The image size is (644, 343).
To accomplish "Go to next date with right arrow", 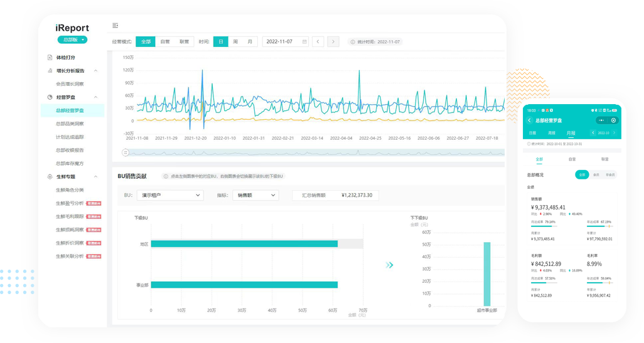I will click(333, 42).
